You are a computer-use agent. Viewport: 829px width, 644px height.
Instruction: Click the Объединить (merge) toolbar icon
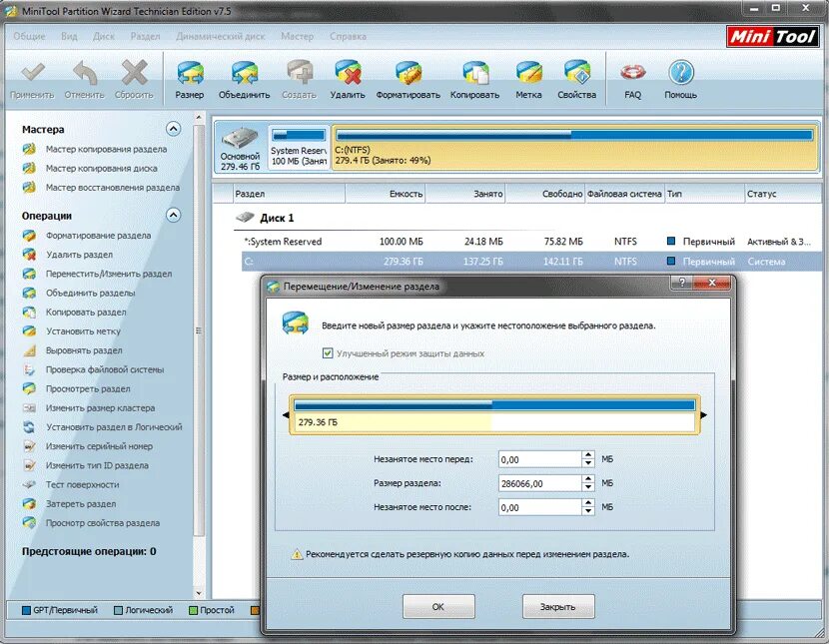coord(245,73)
